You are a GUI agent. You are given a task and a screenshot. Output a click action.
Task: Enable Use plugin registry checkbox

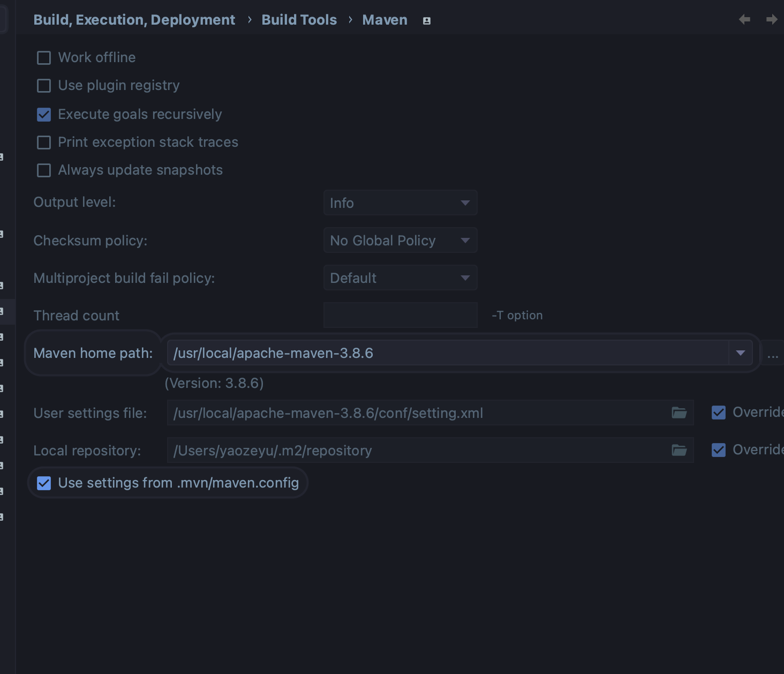coord(44,86)
